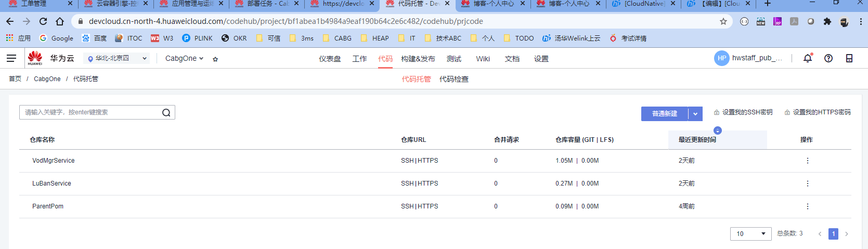The width and height of the screenshot is (868, 249).
Task: Open the 测试 menu
Action: point(454,59)
